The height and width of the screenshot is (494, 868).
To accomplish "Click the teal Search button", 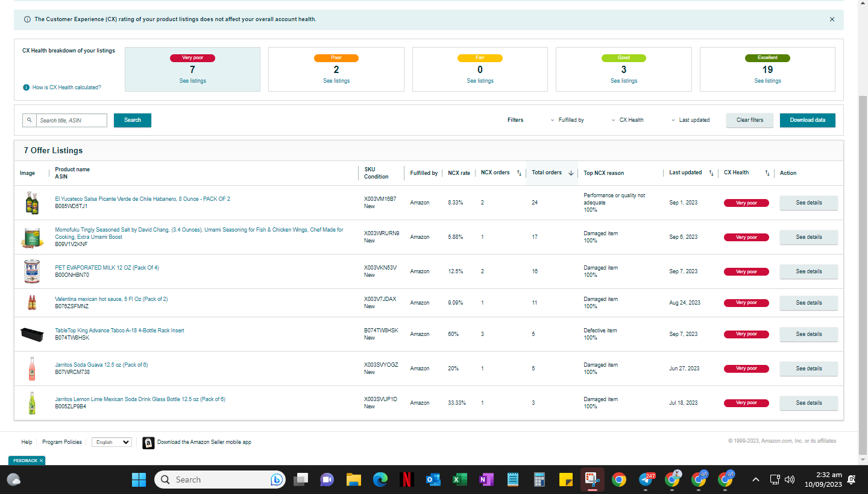I will pyautogui.click(x=133, y=120).
